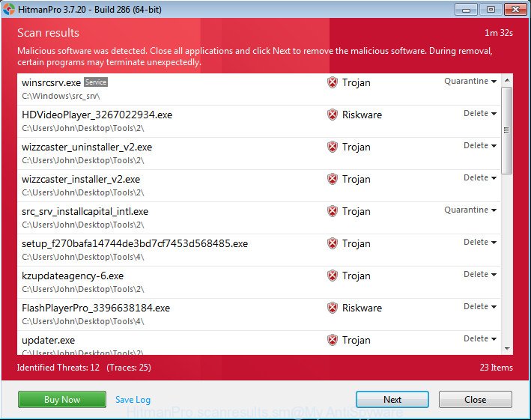The width and height of the screenshot is (531, 420).
Task: Click Riskware label for HDVideoPlayer_3267022934.exe
Action: pyautogui.click(x=362, y=115)
